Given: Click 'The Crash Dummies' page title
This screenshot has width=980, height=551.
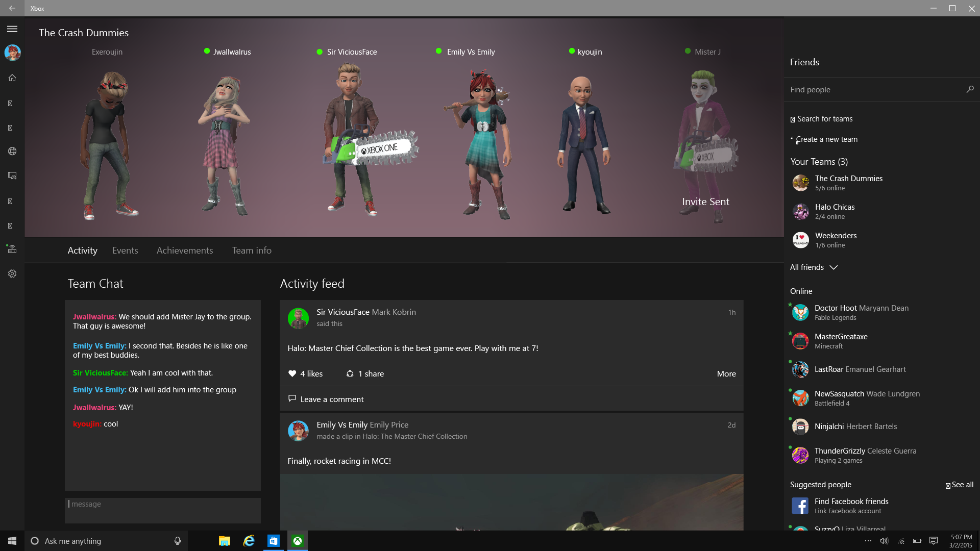Looking at the screenshot, I should pos(84,33).
